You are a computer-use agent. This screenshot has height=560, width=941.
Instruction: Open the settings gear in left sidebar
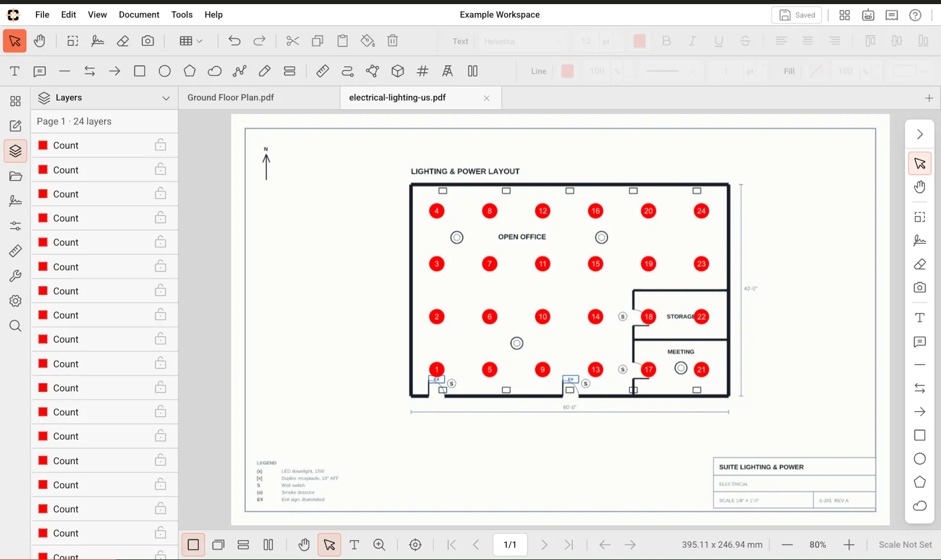pyautogui.click(x=15, y=301)
